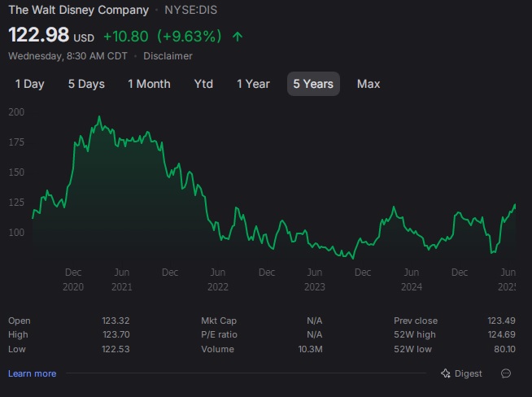Viewport: 532px width, 397px height.
Task: Click the chart's early 2021 peak
Action: click(99, 116)
